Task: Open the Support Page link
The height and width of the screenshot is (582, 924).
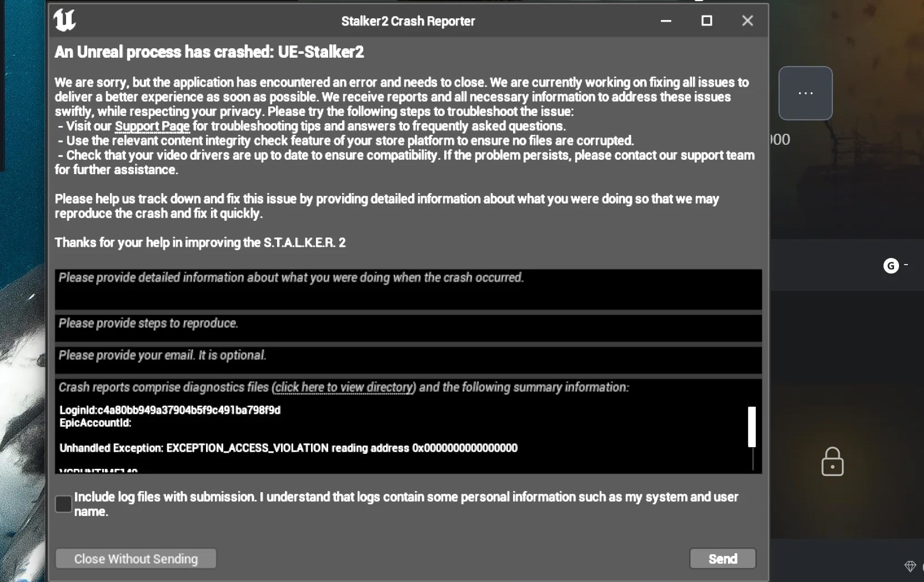Action: [152, 126]
